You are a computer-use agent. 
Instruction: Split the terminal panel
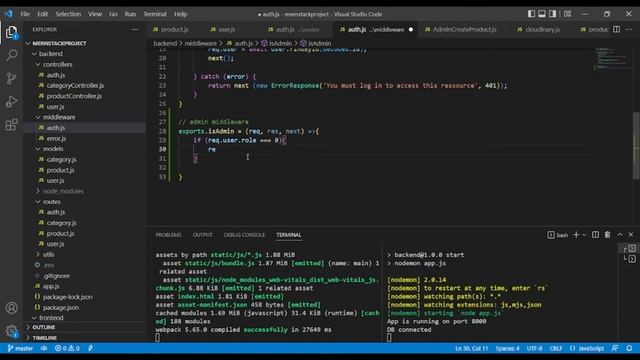[595, 235]
